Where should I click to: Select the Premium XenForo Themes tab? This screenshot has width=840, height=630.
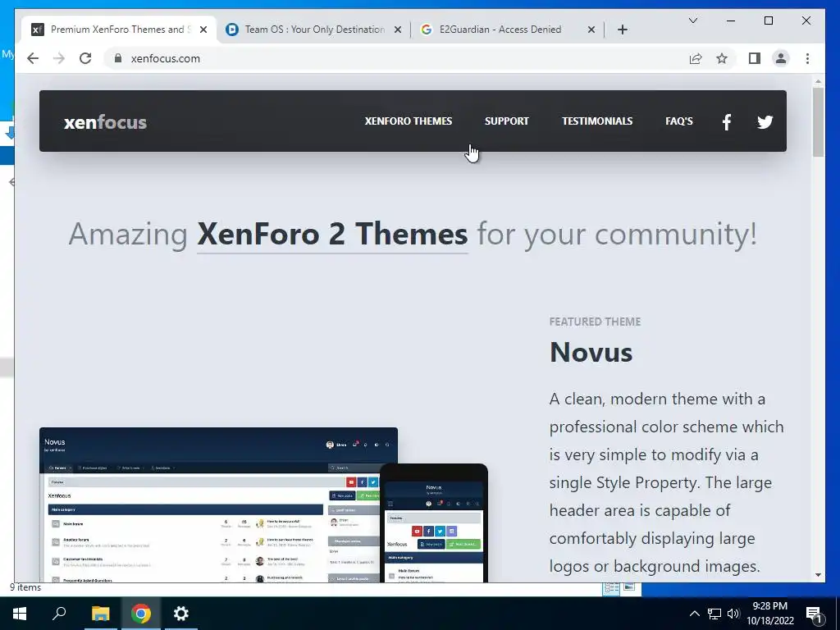pyautogui.click(x=120, y=30)
